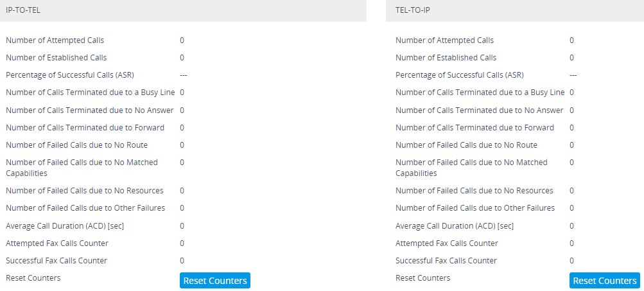Click TEL-TO-IP Failed Calls due to No Resources

click(474, 191)
